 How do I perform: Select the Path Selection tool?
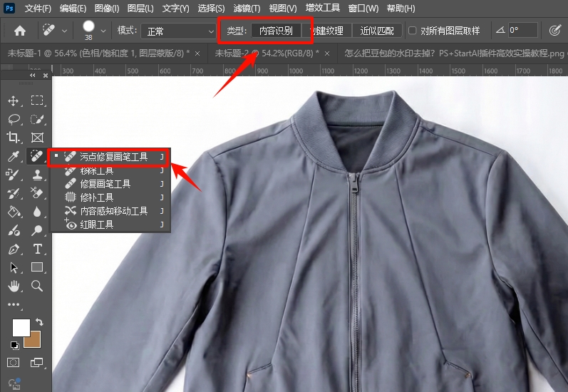pos(14,267)
